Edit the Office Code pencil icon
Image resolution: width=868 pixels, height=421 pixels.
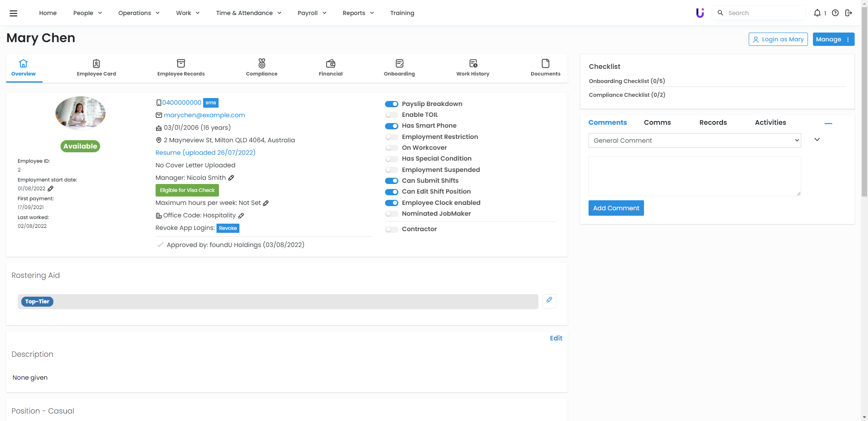(x=241, y=216)
